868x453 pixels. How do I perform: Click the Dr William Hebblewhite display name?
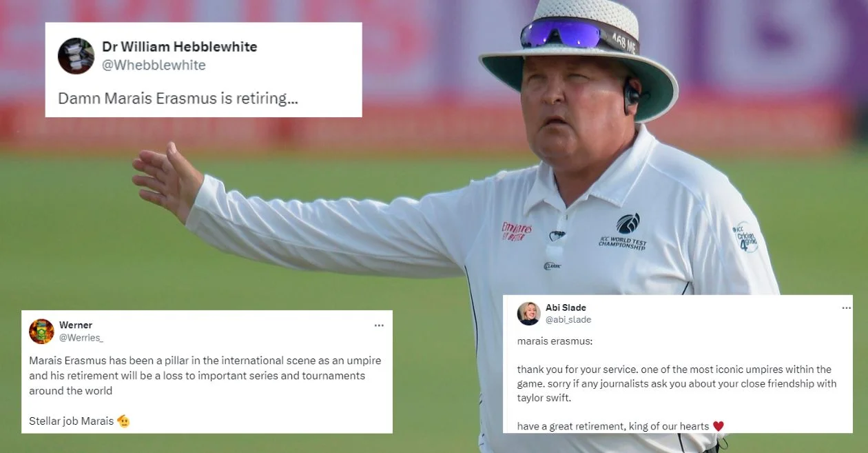tap(179, 47)
